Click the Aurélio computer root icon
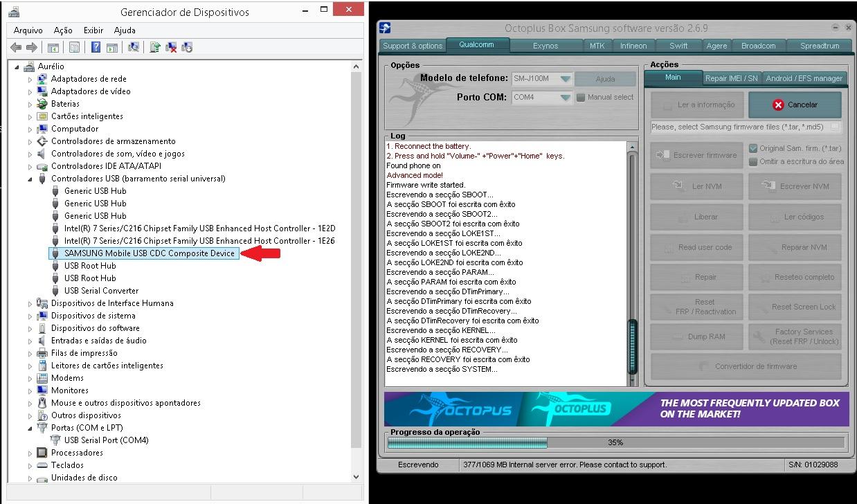Image resolution: width=857 pixels, height=504 pixels. tap(29, 66)
